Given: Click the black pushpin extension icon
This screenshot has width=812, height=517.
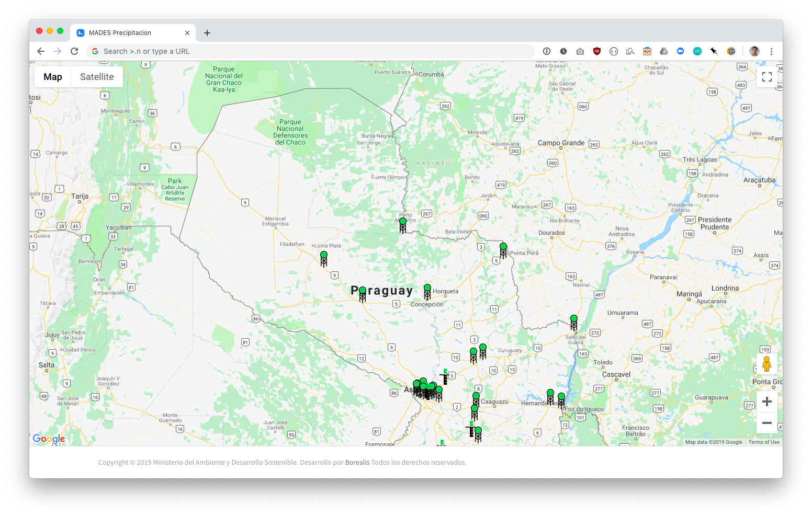Looking at the screenshot, I should click(714, 51).
